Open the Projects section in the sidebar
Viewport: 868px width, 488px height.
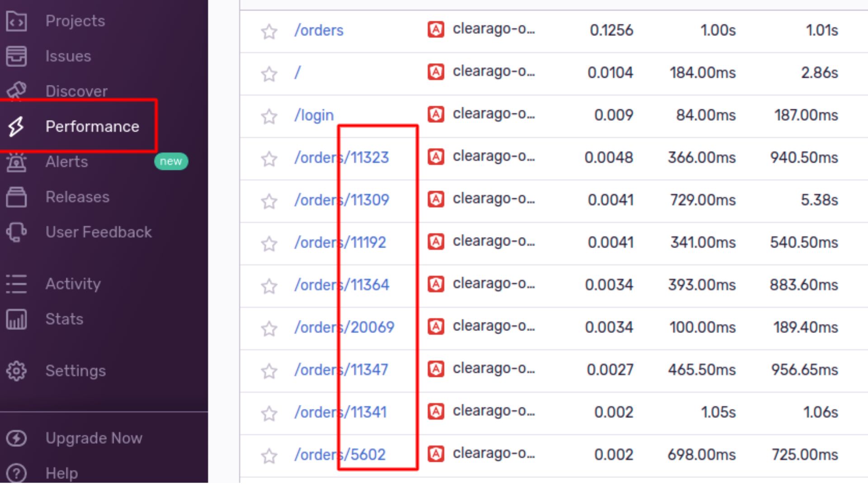tap(16, 21)
